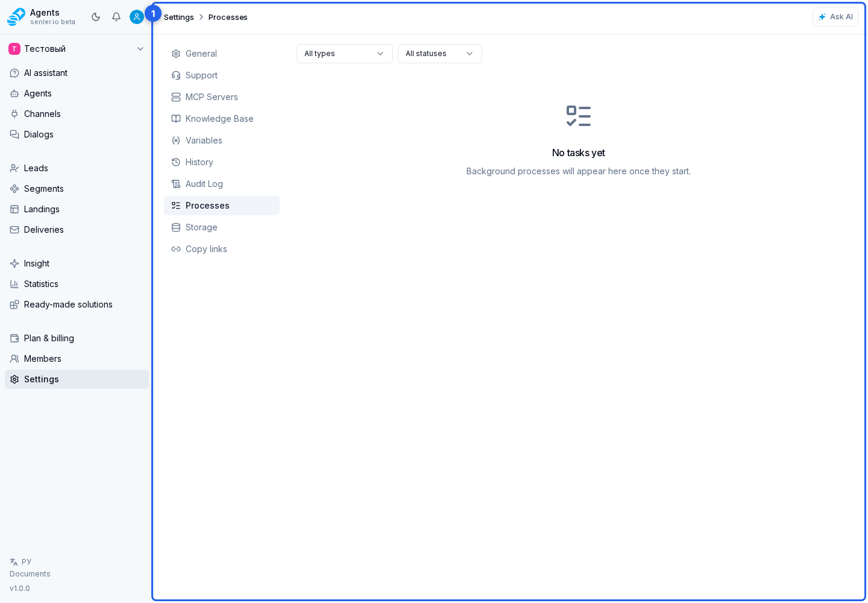Open AI assistant in sidebar
868x603 pixels.
point(77,73)
